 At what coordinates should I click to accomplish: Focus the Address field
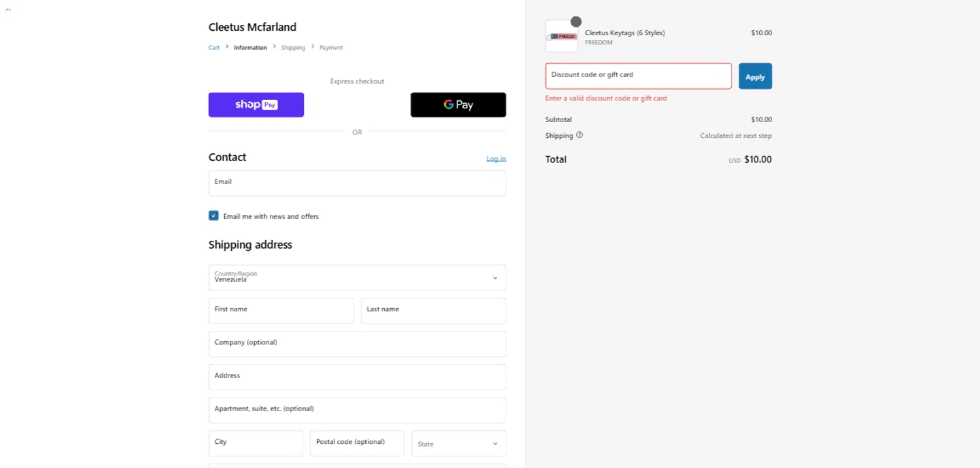(x=357, y=377)
